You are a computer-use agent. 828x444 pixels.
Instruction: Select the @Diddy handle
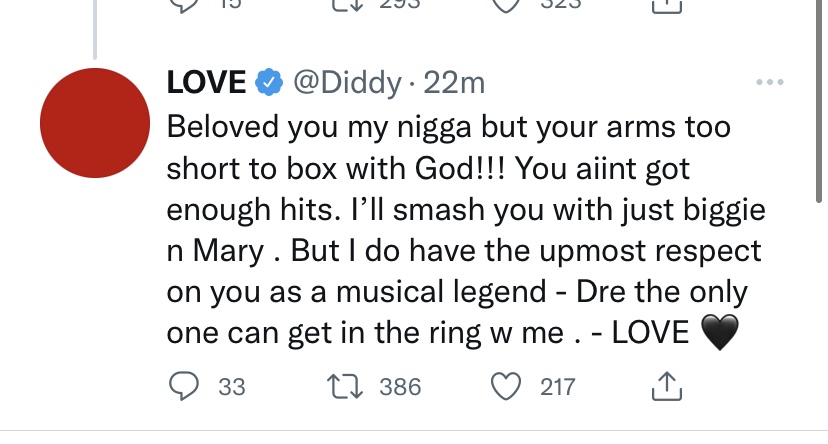[x=347, y=83]
